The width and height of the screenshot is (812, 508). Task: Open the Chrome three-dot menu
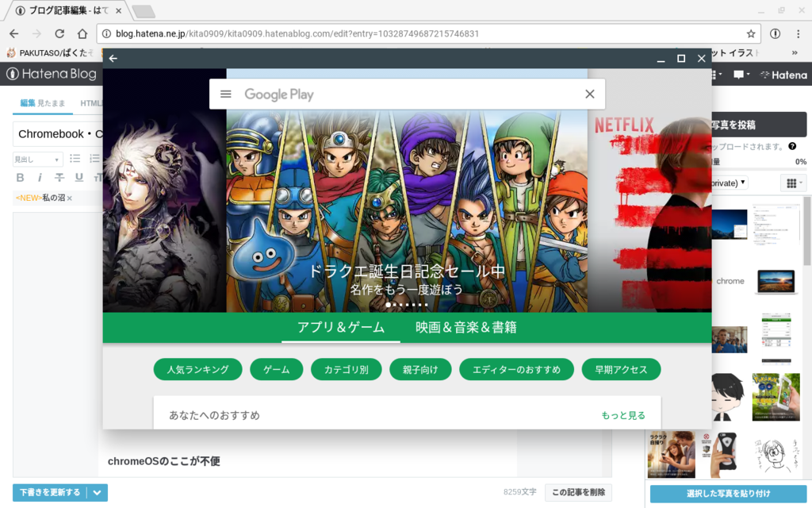[798, 33]
